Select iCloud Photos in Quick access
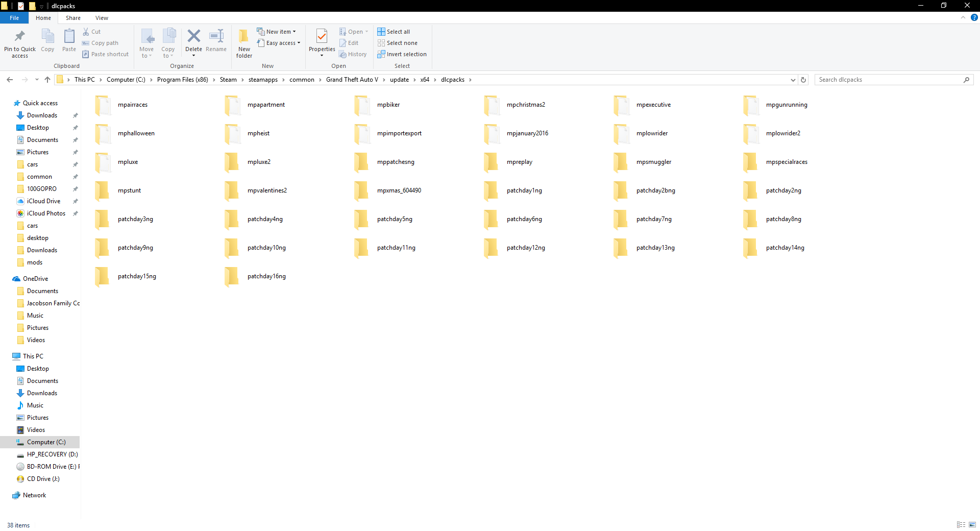The width and height of the screenshot is (980, 531). tap(46, 213)
